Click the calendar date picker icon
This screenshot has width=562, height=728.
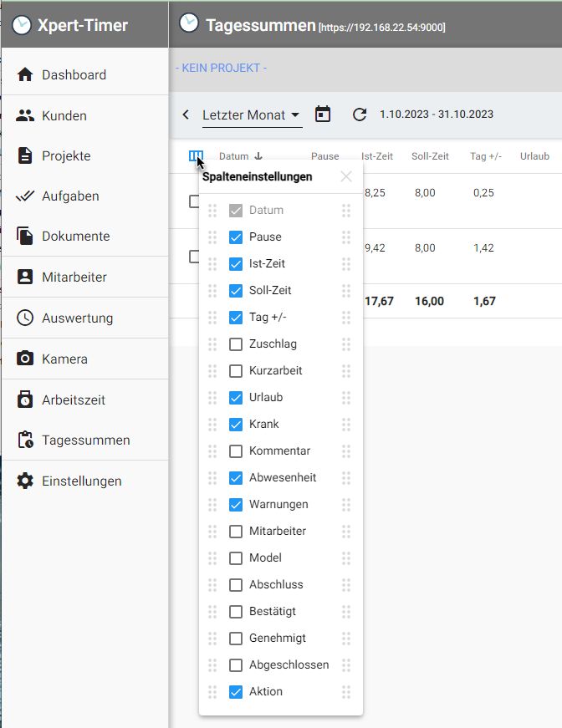[x=323, y=115]
